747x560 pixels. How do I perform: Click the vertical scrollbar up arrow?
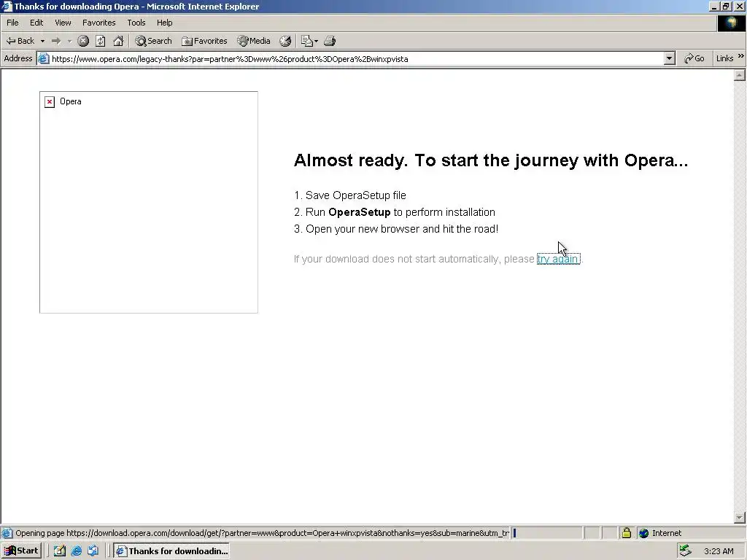(740, 75)
